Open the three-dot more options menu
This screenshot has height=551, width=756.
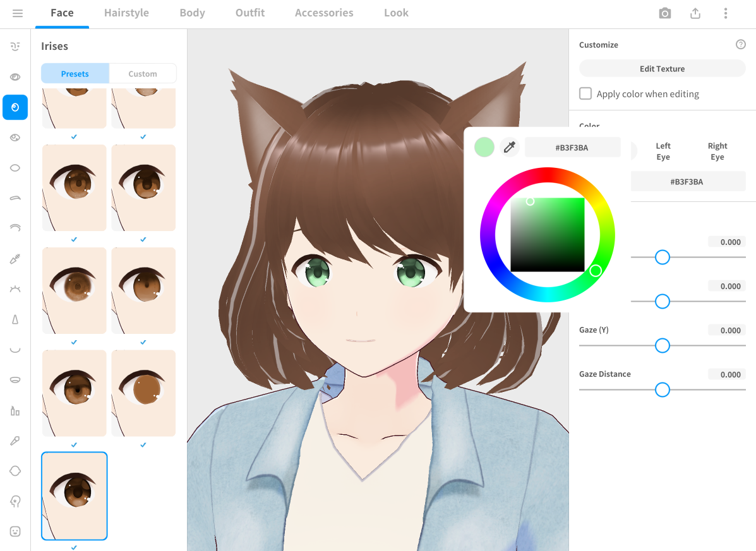[726, 13]
